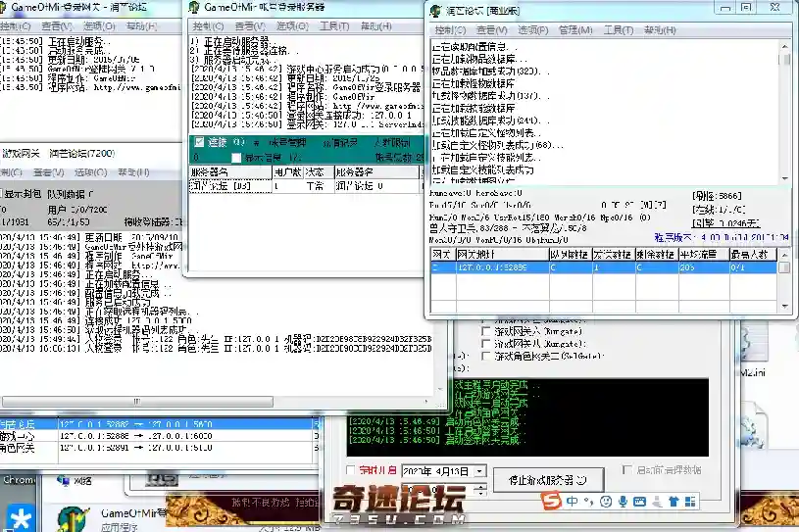Click the Sogou S logo on IME bar
Viewport: 799px width, 532px height.
point(551,501)
